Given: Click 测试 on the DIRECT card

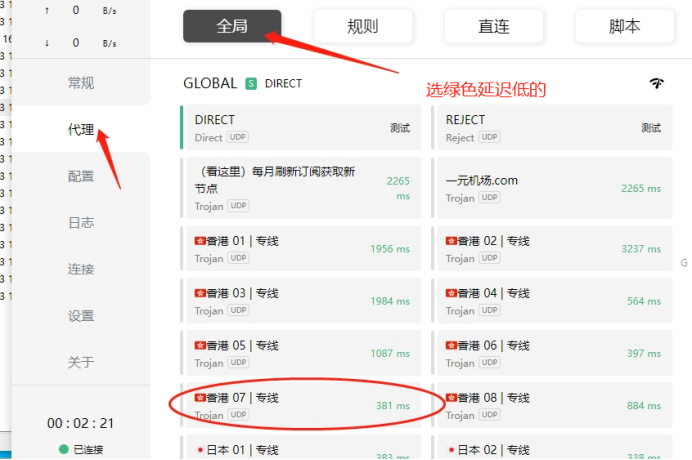Looking at the screenshot, I should 400,128.
